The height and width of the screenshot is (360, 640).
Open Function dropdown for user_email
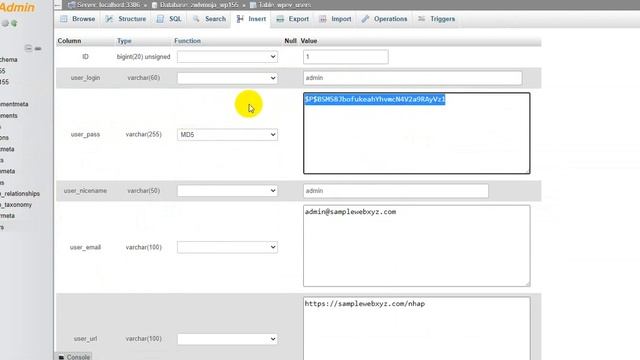coord(227,247)
